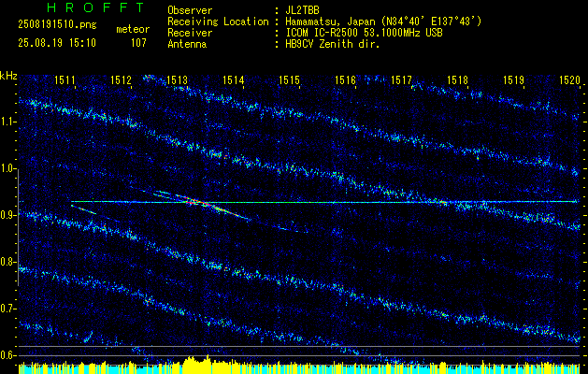Click the horizontal green carrier line
The height and width of the screenshot is (374, 588).
click(324, 202)
